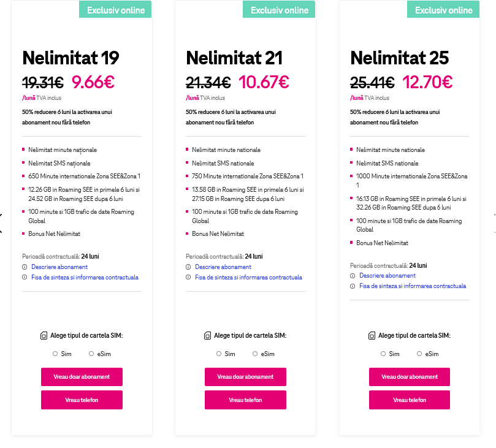Pick eSim option for Nelimitat 25

point(419,354)
